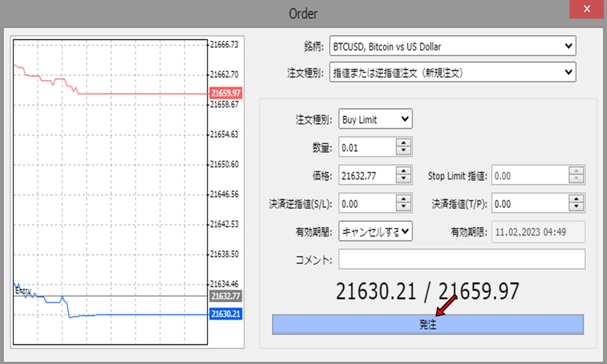The image size is (607, 364).
Task: Click the 有効期限 expiry date field
Action: click(x=538, y=232)
